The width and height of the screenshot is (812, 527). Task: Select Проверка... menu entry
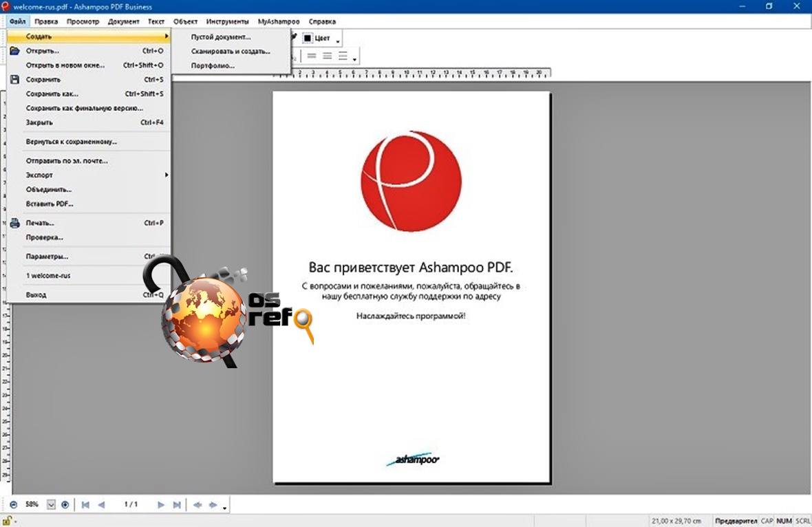[89, 237]
